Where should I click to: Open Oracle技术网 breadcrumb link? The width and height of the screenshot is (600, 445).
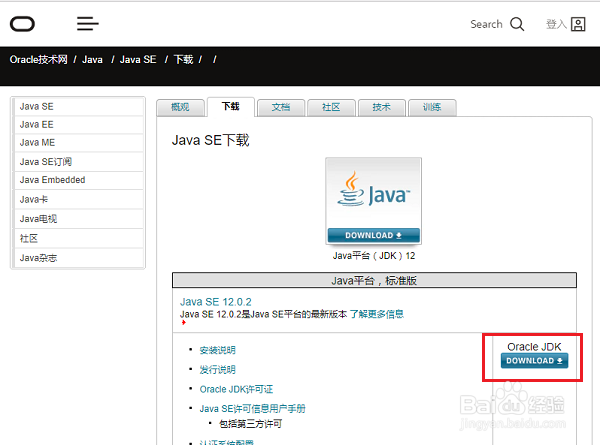click(x=39, y=59)
